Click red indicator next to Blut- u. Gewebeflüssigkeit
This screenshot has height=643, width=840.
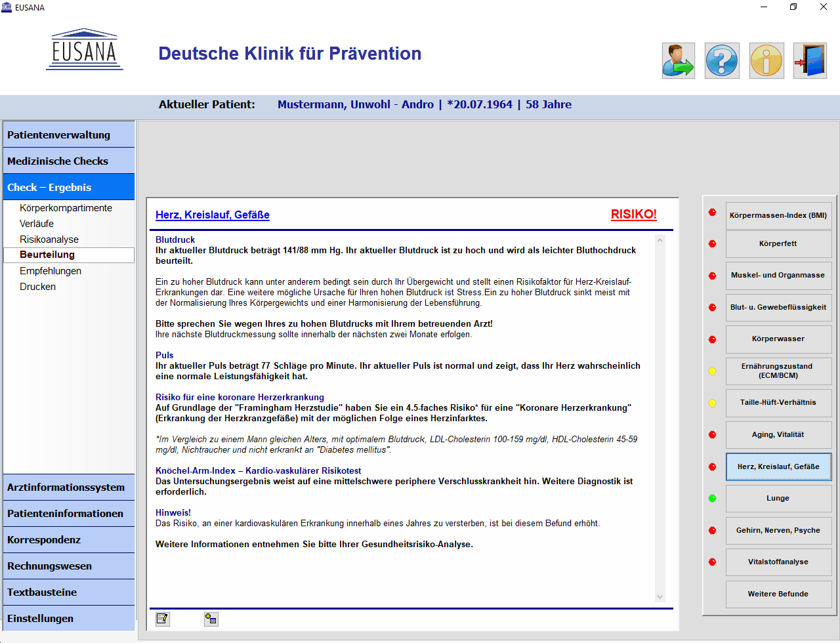(712, 308)
